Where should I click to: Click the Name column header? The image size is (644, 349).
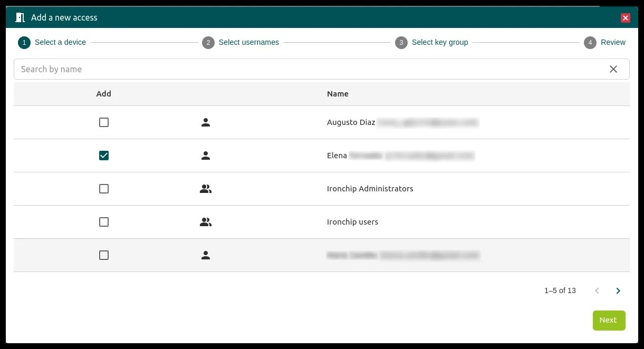pyautogui.click(x=338, y=94)
